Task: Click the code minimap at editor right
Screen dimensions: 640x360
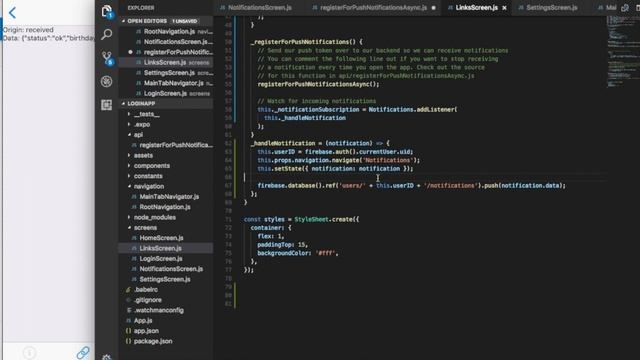Action: tap(623, 51)
